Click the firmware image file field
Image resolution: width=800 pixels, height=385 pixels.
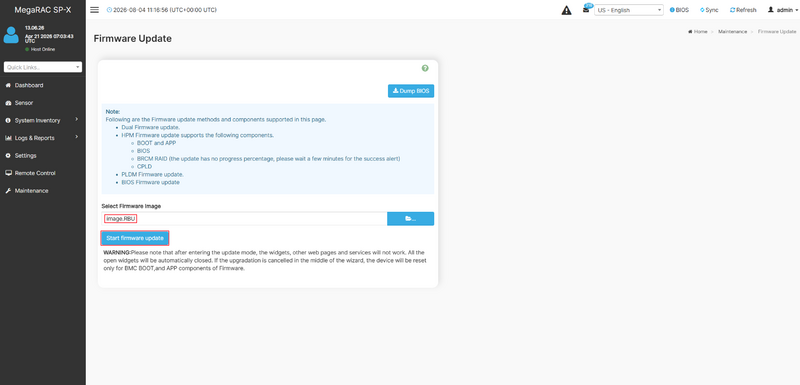tap(244, 219)
